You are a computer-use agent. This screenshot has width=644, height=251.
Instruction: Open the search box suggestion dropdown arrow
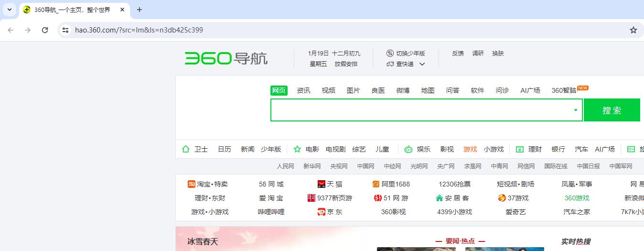575,110
